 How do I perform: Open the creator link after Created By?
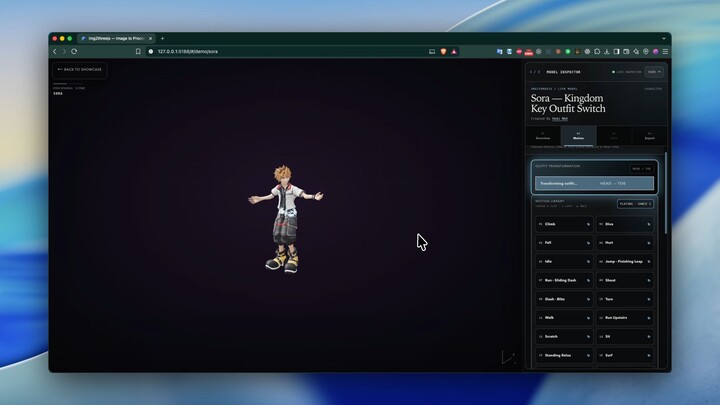coord(560,118)
